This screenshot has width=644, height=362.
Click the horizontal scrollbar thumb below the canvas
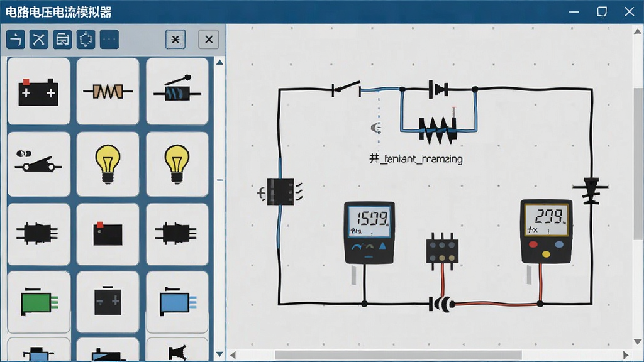coord(398,354)
